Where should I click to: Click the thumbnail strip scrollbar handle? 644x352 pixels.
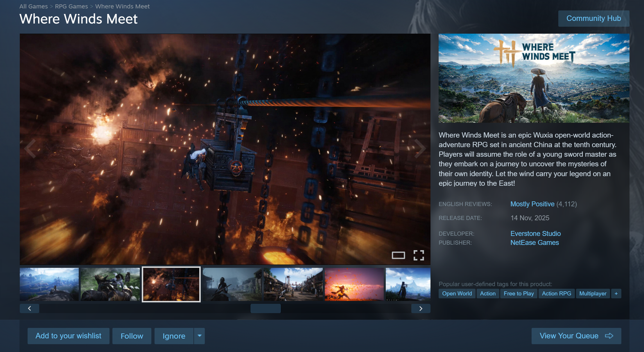pyautogui.click(x=266, y=308)
